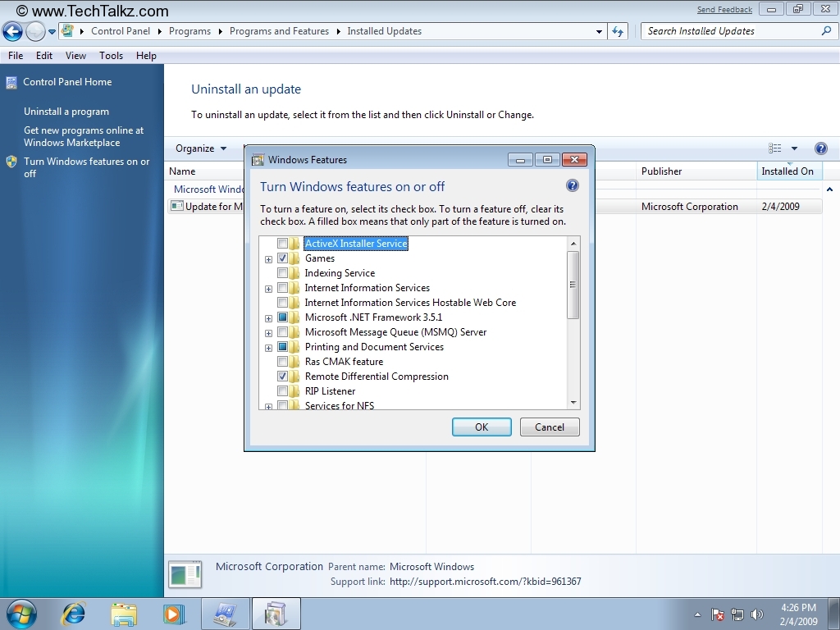Viewport: 840px width, 630px height.
Task: Open the Tools menu
Action: (x=111, y=56)
